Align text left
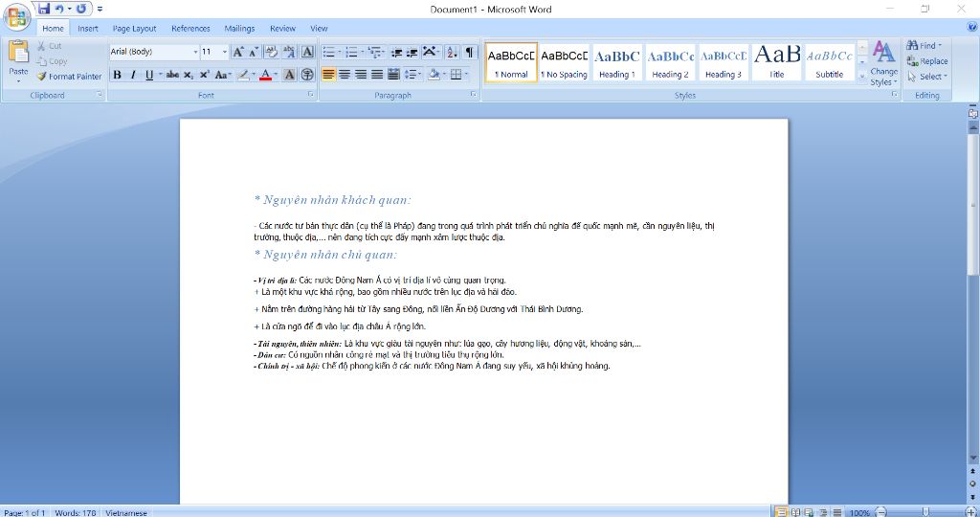 [328, 75]
